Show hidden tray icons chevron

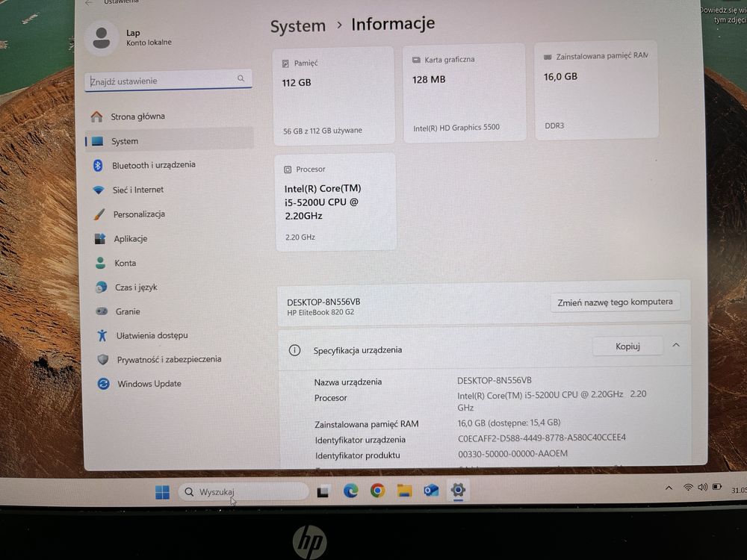(x=669, y=488)
